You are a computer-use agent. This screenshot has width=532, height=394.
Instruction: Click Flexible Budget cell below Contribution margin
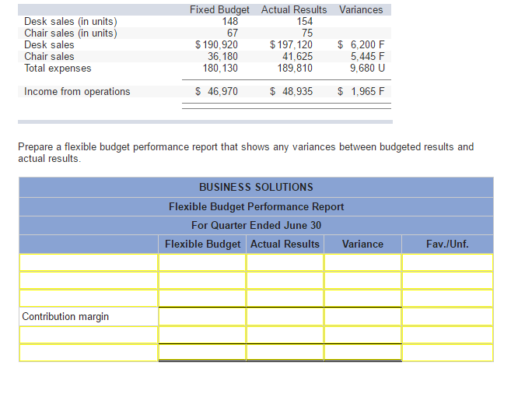tap(202, 335)
